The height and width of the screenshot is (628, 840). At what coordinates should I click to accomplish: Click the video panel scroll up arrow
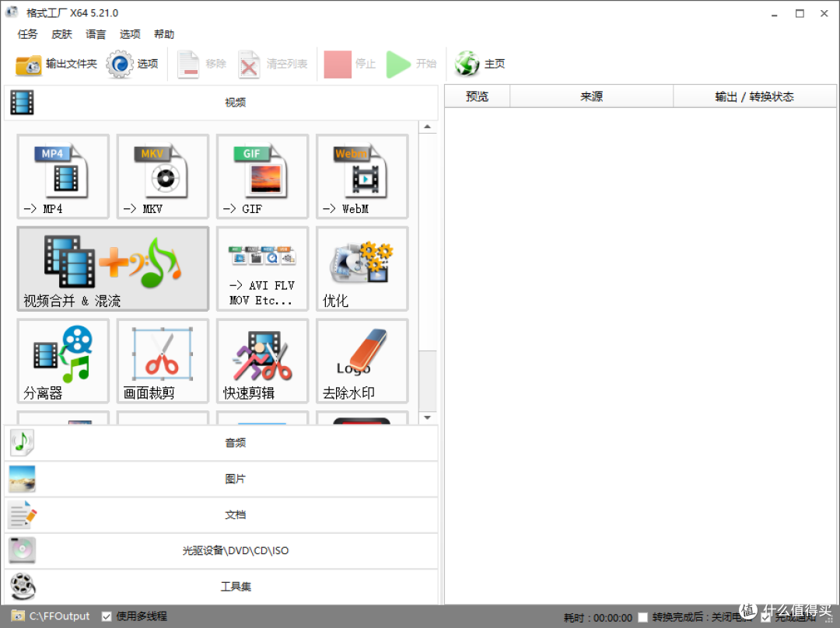tap(428, 127)
